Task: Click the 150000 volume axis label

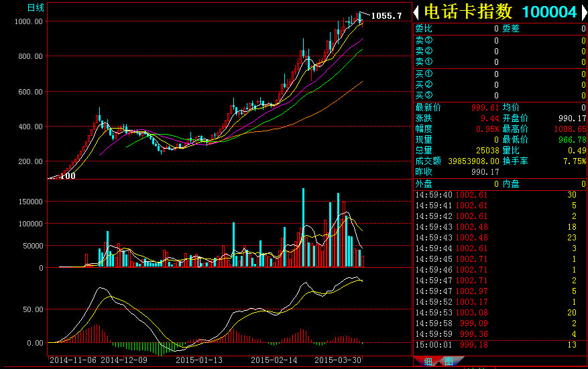Action: click(31, 202)
